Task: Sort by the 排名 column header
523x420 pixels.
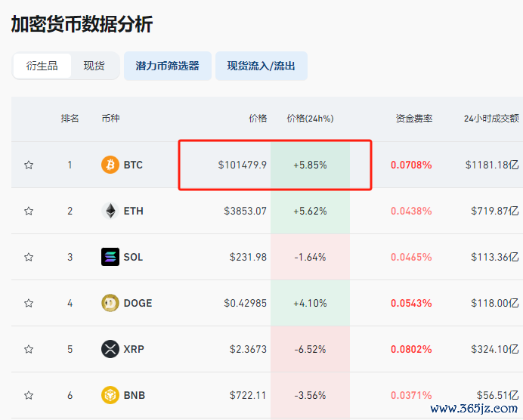Action: [x=70, y=119]
